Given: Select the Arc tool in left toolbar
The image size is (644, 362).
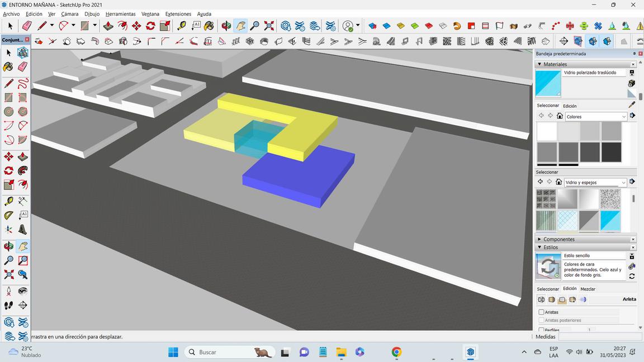Looking at the screenshot, I should (9, 126).
